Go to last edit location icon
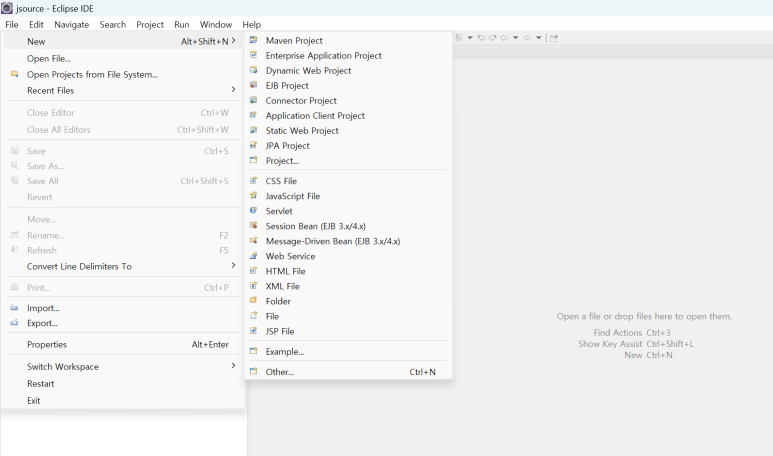 coord(482,38)
